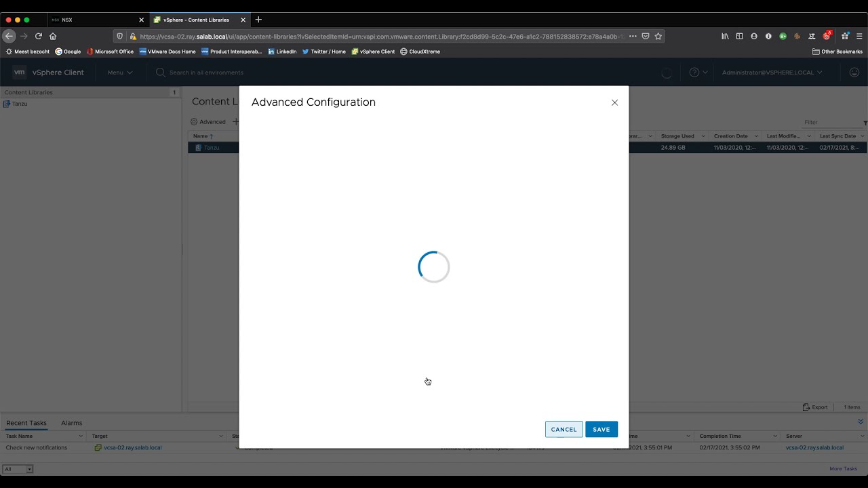Sort the table by the Name column
Screen dimensions: 868x488
200,136
